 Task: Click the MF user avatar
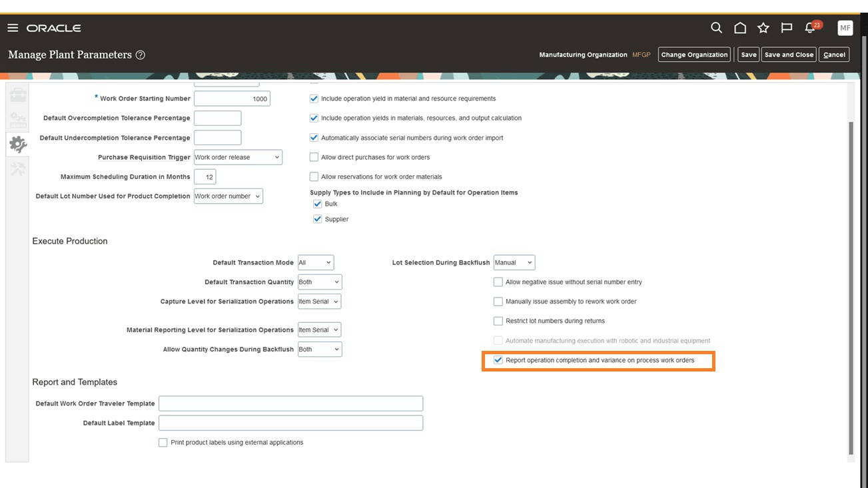[845, 27]
